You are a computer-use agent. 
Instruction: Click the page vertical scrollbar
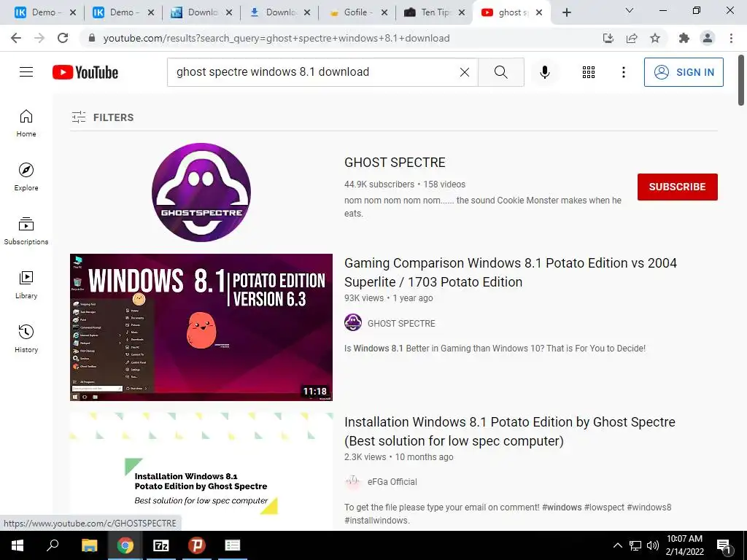point(741,80)
